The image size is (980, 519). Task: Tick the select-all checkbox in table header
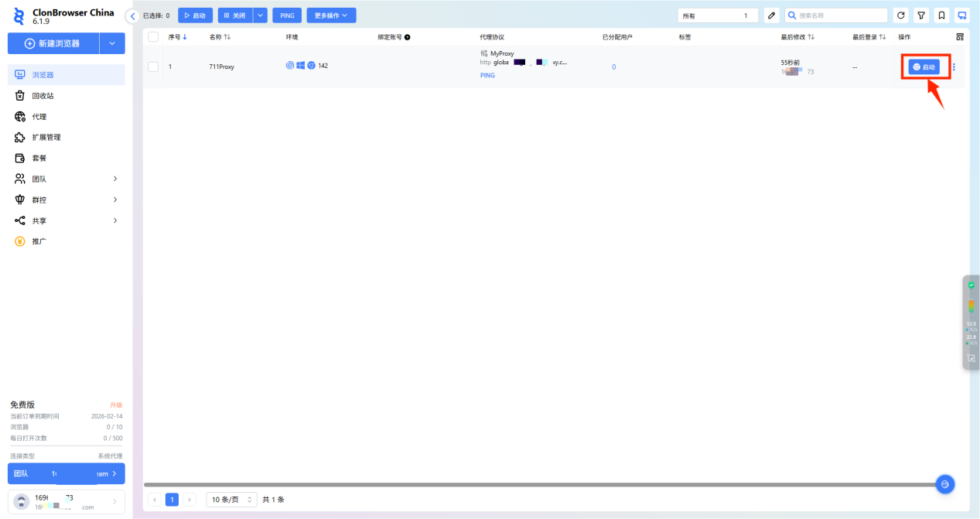153,37
